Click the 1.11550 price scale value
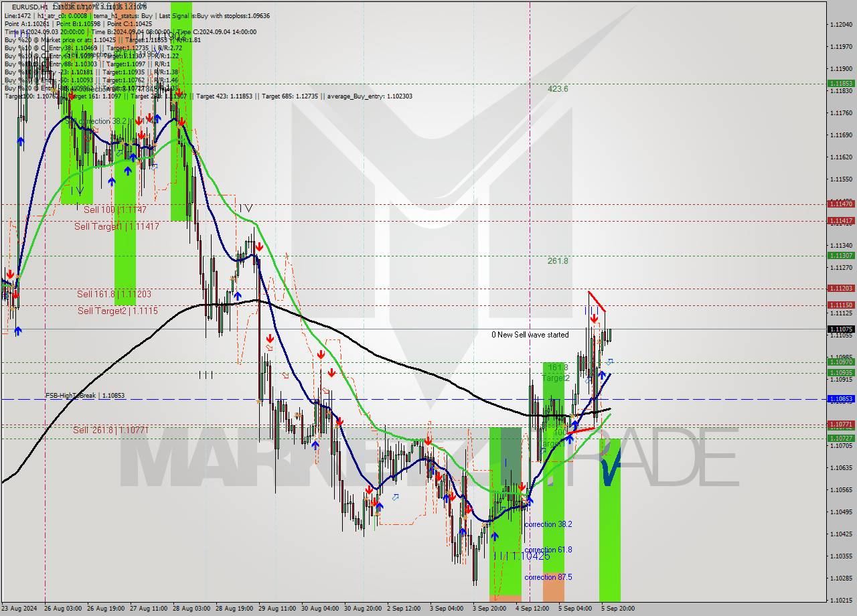The height and width of the screenshot is (616, 857). tap(840, 179)
